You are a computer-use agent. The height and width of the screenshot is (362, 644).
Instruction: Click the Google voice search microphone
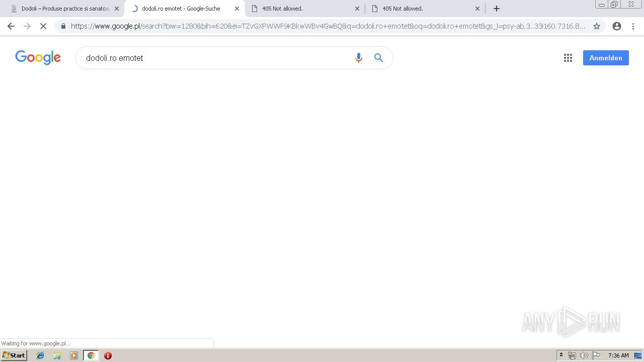coord(359,58)
